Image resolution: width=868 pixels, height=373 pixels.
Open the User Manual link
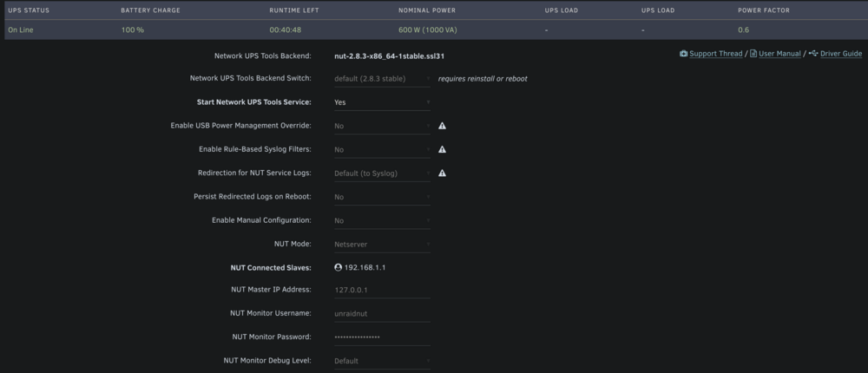click(779, 54)
